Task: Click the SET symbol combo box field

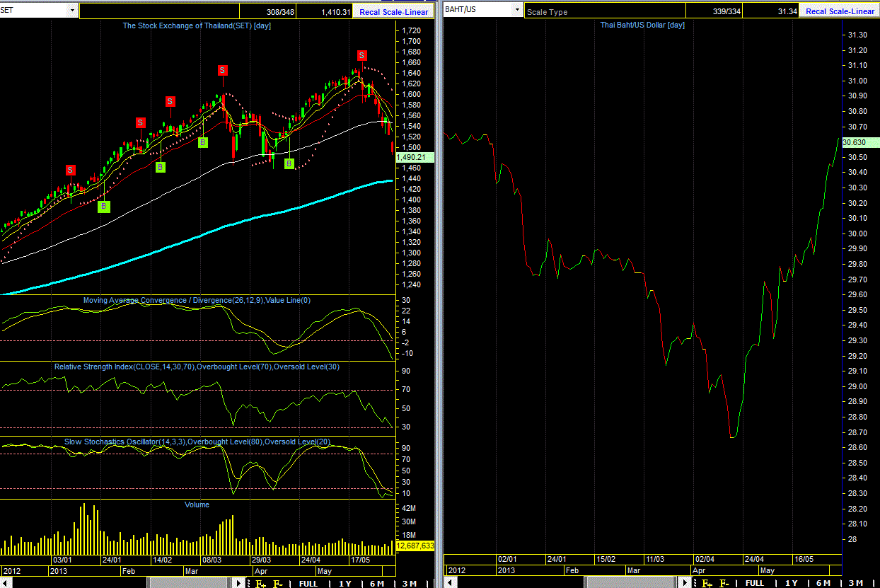Action: [38, 11]
